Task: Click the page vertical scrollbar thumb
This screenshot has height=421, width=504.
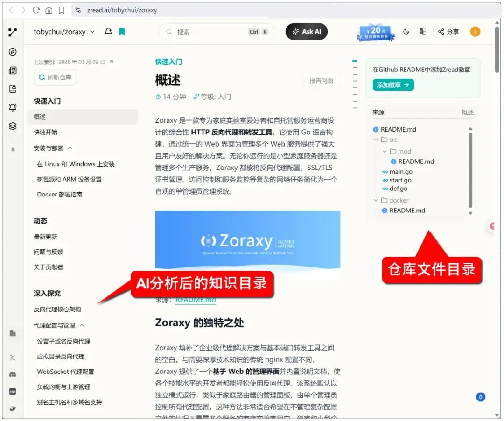Action: [x=497, y=50]
